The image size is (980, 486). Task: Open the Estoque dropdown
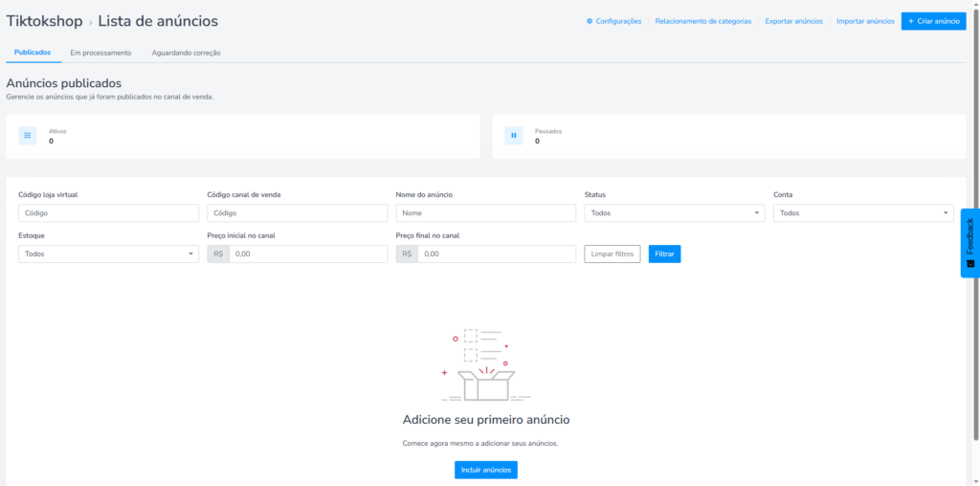coord(108,254)
